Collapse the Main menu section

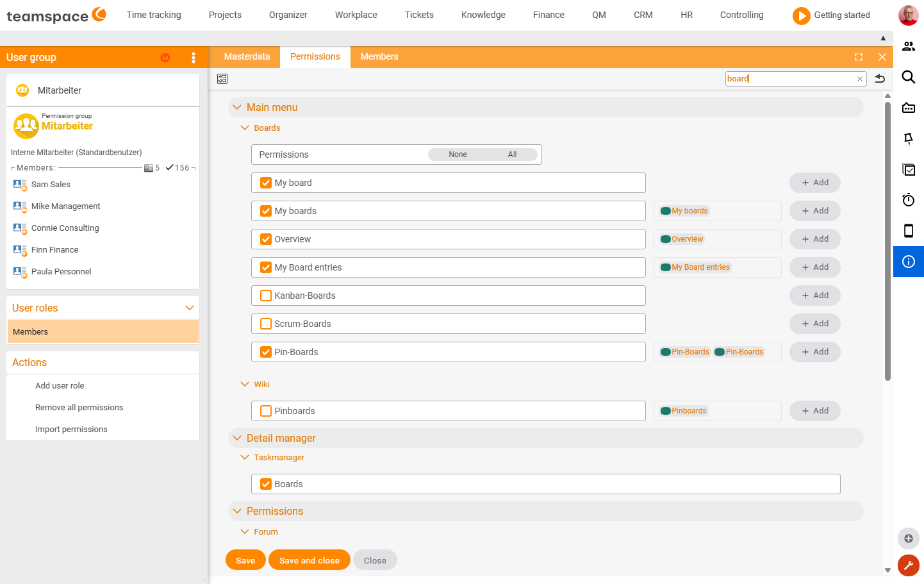click(x=237, y=107)
